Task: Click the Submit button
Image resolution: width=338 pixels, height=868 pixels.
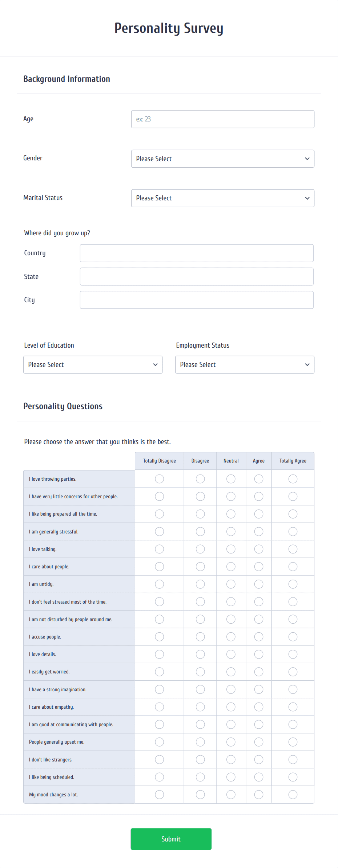Action: pyautogui.click(x=171, y=839)
